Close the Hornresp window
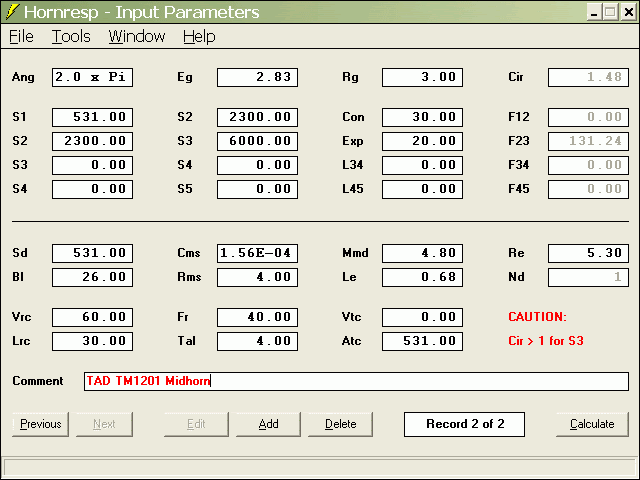This screenshot has width=640, height=480. 629,12
